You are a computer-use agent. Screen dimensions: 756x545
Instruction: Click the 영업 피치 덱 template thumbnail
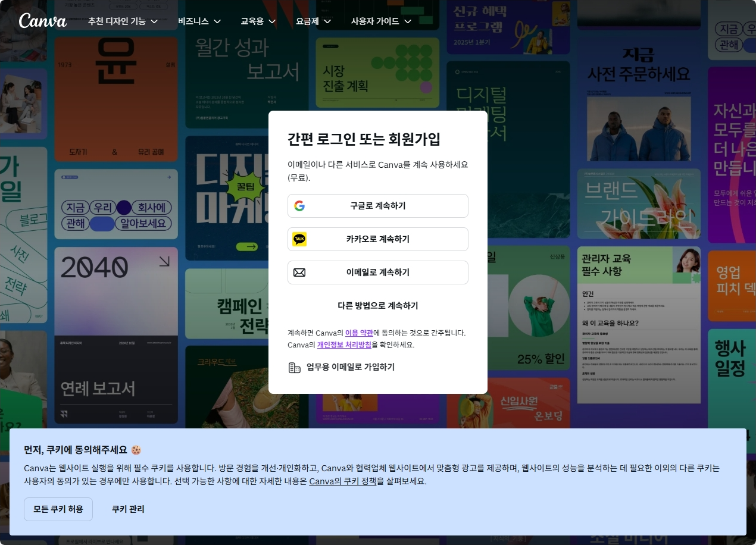732,286
